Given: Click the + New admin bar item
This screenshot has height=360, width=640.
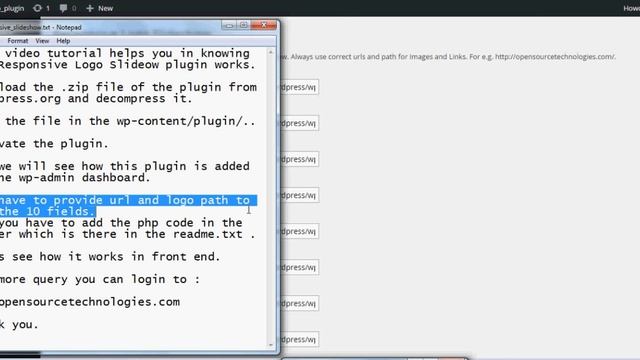Looking at the screenshot, I should (100, 8).
